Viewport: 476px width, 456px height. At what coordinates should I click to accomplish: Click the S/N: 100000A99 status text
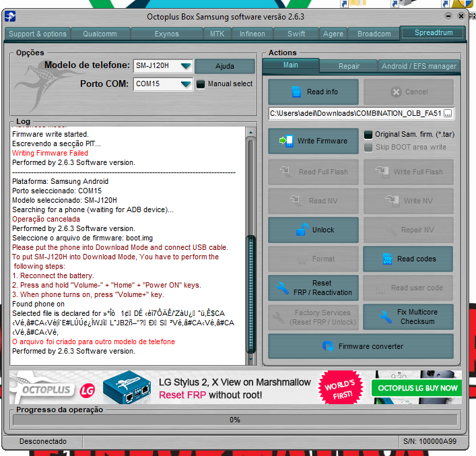pyautogui.click(x=430, y=441)
